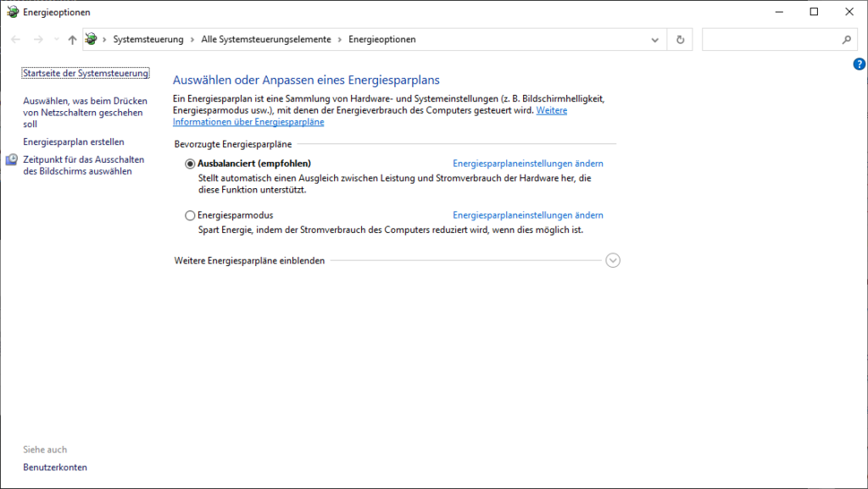Expand the chevron after Systemsteuerung breadcrumb
Screen dimensions: 868x489
click(192, 39)
